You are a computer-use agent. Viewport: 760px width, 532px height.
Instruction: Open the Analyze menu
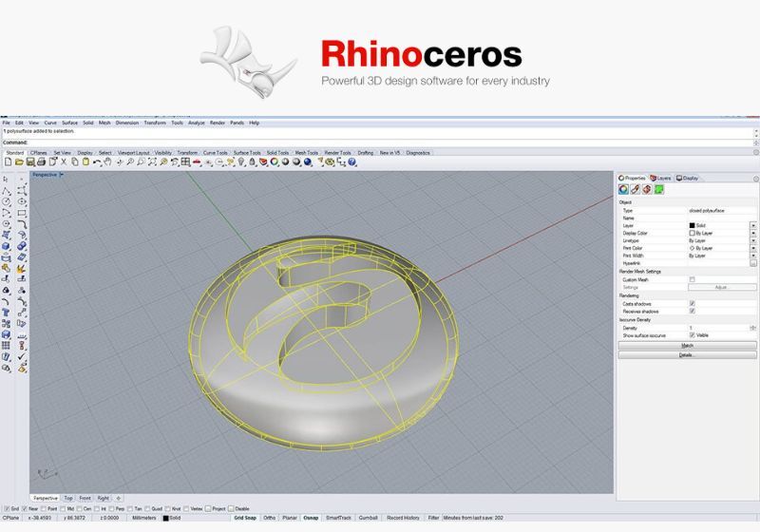pos(197,123)
